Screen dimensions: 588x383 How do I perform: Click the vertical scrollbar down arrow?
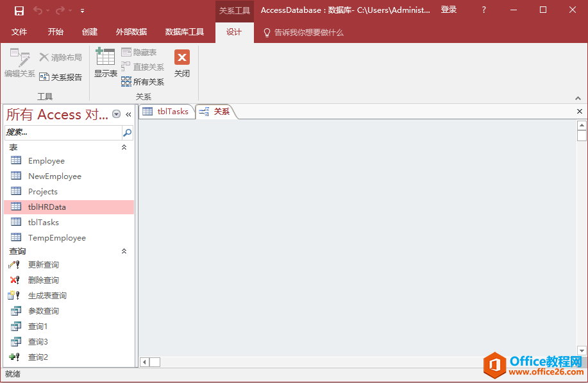point(582,350)
